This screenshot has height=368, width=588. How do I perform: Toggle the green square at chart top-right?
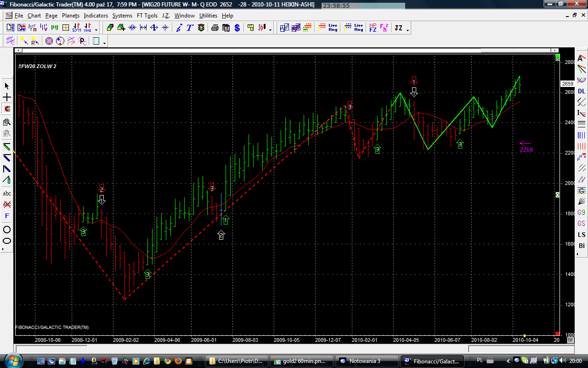tap(557, 57)
